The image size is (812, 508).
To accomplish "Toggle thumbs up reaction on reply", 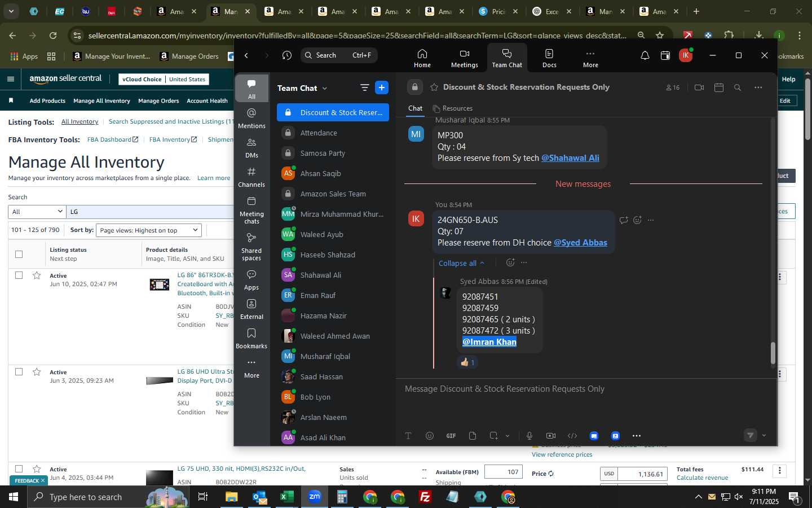I will click(467, 362).
